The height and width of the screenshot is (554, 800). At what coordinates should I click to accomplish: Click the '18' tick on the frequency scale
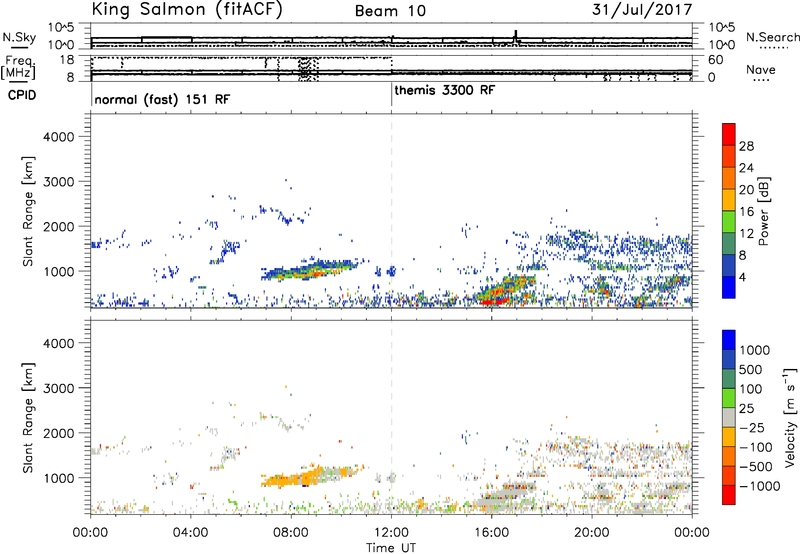[x=67, y=60]
